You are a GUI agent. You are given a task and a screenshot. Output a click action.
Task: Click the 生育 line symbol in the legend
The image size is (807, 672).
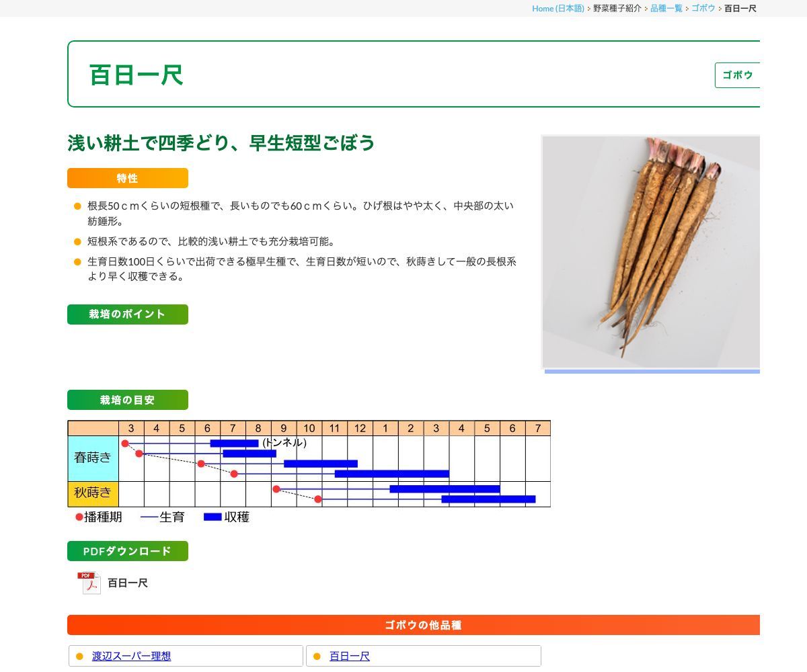[149, 517]
